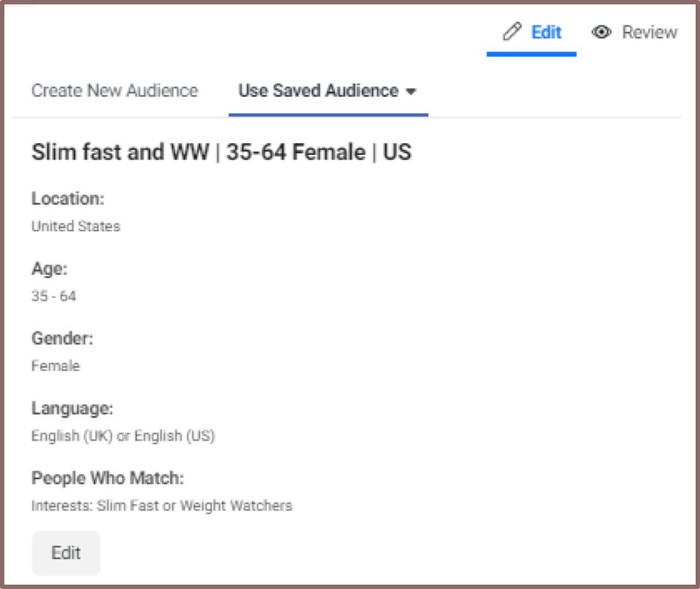Click the 'People Who Match:' label
700x589 pixels.
108,478
